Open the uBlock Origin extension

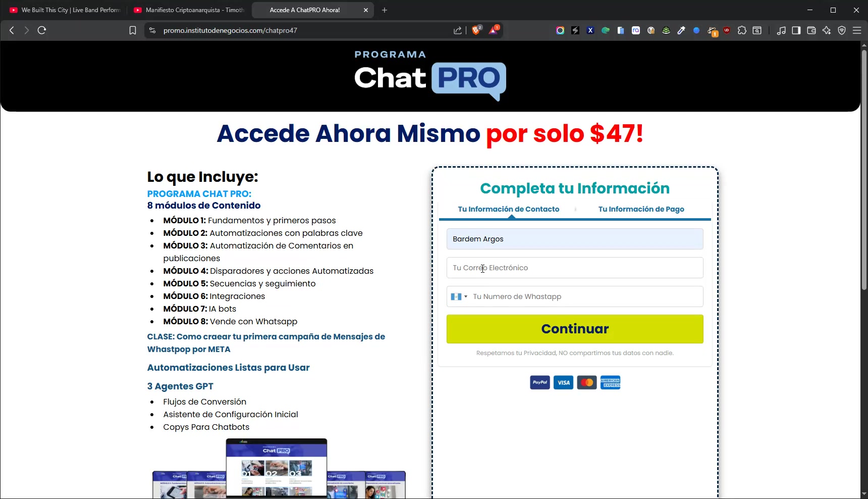727,30
